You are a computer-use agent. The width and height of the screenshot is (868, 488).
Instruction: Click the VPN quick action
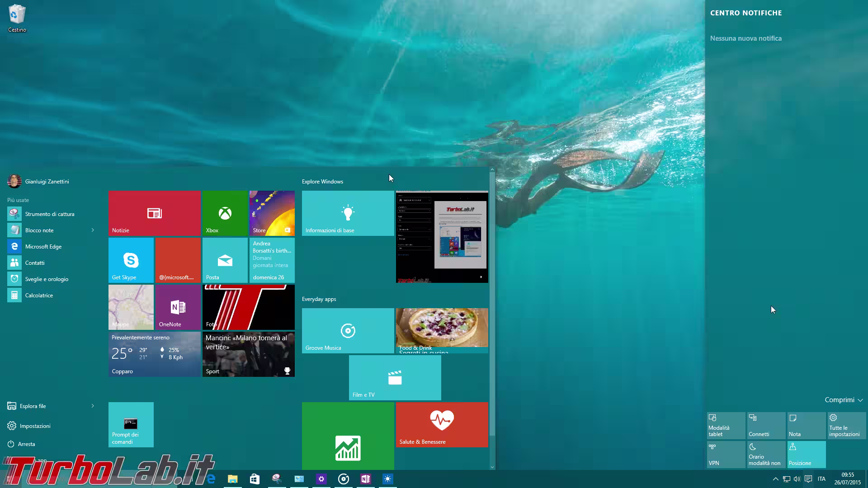pos(726,454)
